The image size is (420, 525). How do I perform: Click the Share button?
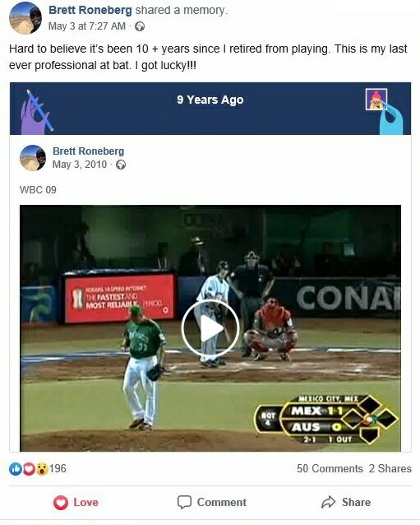coord(346,502)
